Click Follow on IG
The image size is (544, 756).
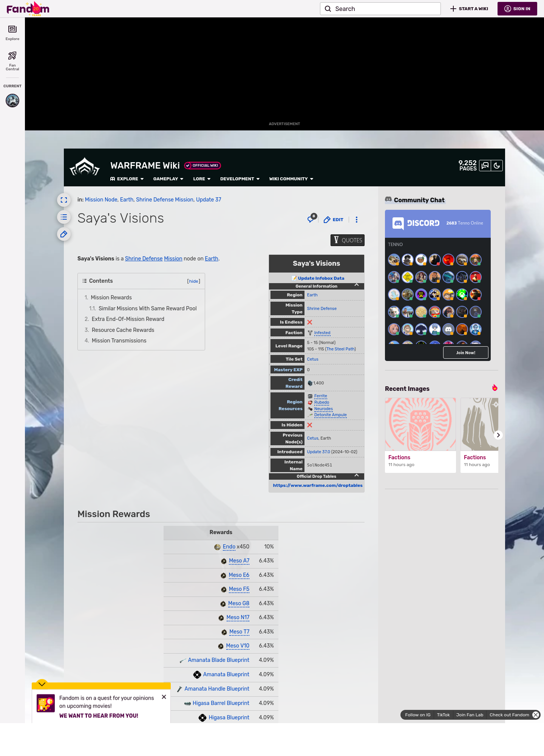click(418, 715)
